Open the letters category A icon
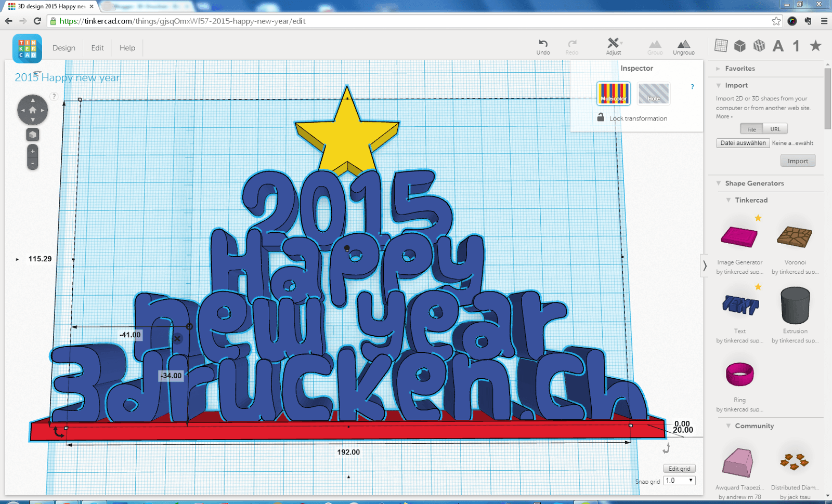Screen dimensions: 832x504 (778, 46)
